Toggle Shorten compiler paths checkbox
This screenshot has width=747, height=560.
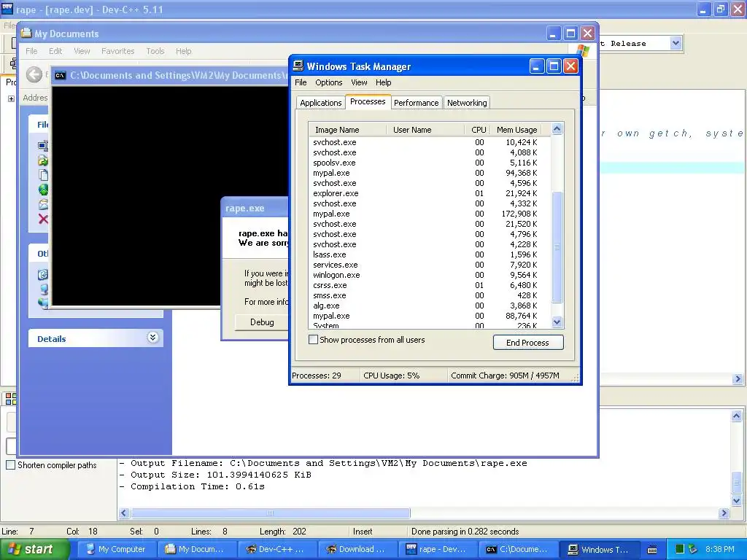[x=10, y=464]
